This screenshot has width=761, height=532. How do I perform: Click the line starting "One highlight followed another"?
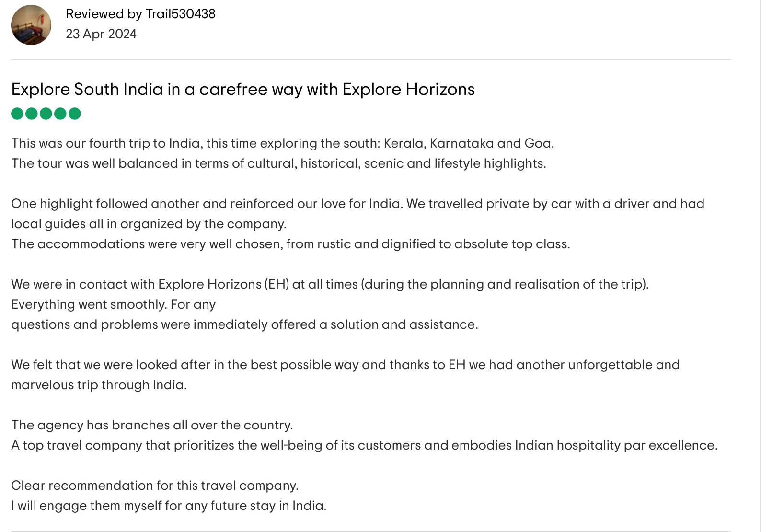point(357,204)
